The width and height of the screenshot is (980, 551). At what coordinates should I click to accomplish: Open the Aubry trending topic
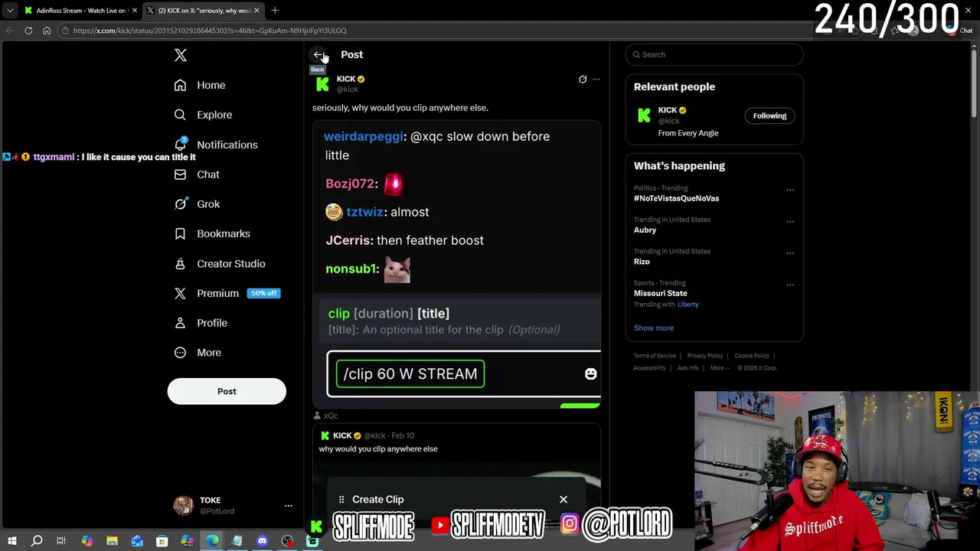click(x=645, y=230)
